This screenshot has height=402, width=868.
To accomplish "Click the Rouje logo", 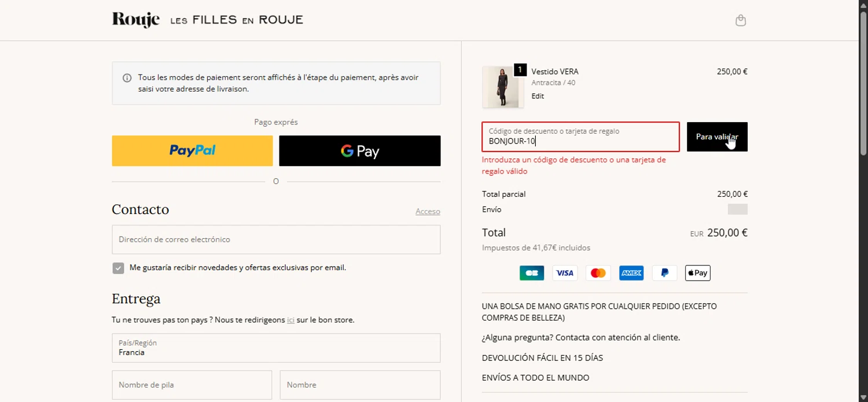I will pyautogui.click(x=135, y=20).
